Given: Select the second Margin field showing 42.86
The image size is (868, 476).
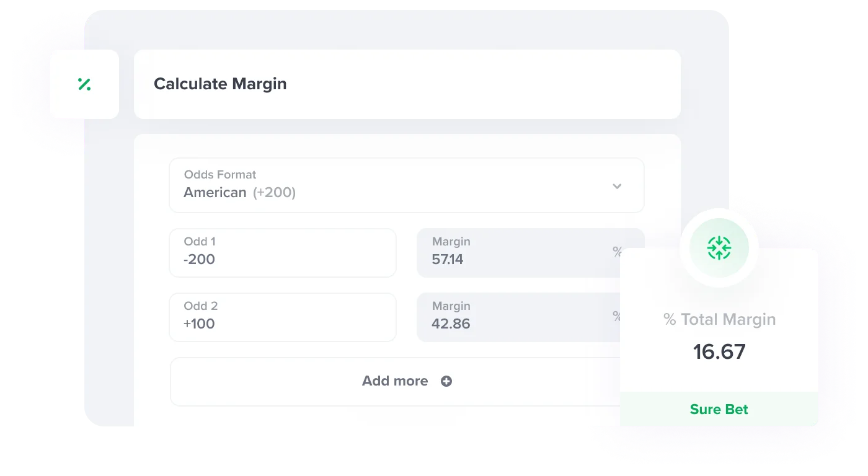Looking at the screenshot, I should pyautogui.click(x=518, y=317).
